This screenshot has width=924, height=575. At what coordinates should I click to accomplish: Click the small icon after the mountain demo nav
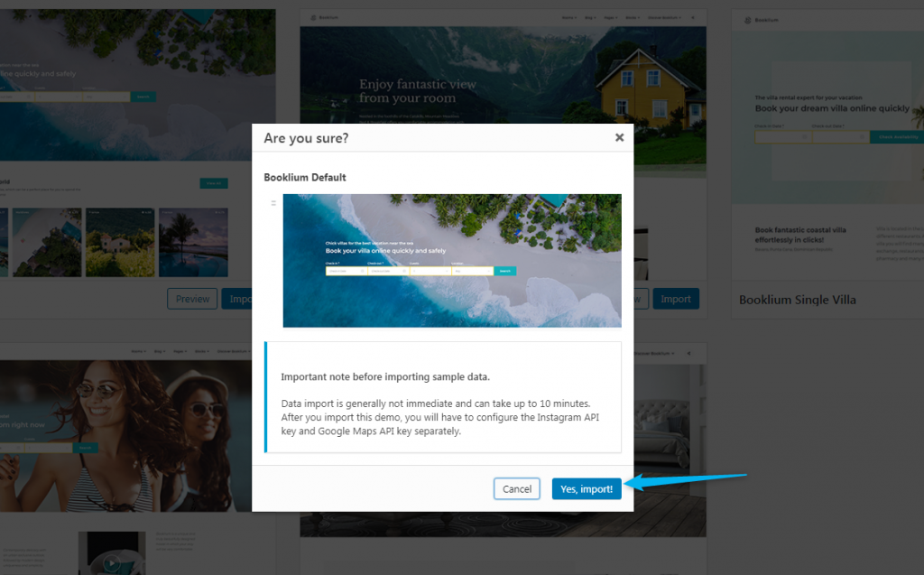click(x=692, y=18)
